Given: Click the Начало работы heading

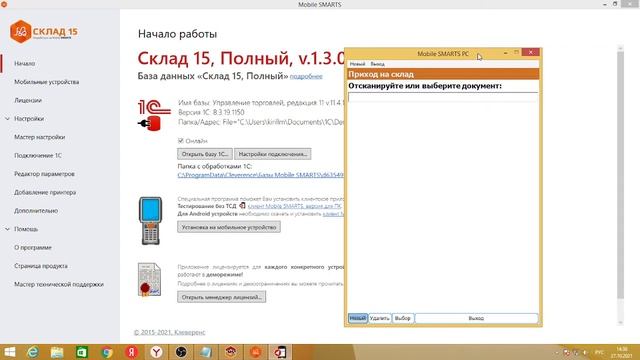Looking at the screenshot, I should (x=177, y=34).
